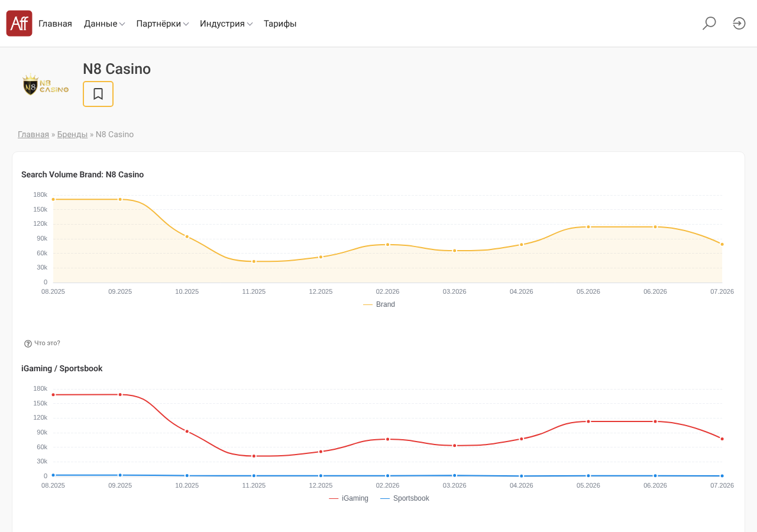Click red iGaming point at 11.2025
Image resolution: width=757 pixels, height=532 pixels.
pos(254,456)
